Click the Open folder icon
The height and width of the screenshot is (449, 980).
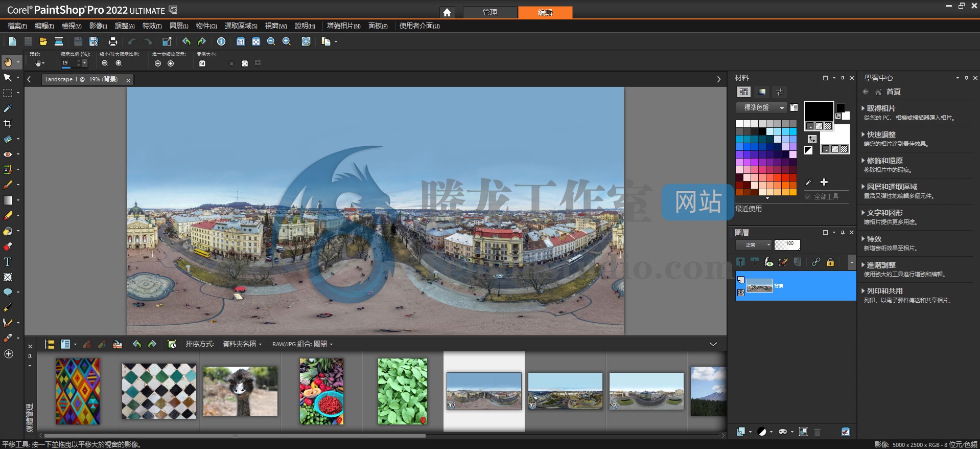click(x=43, y=41)
